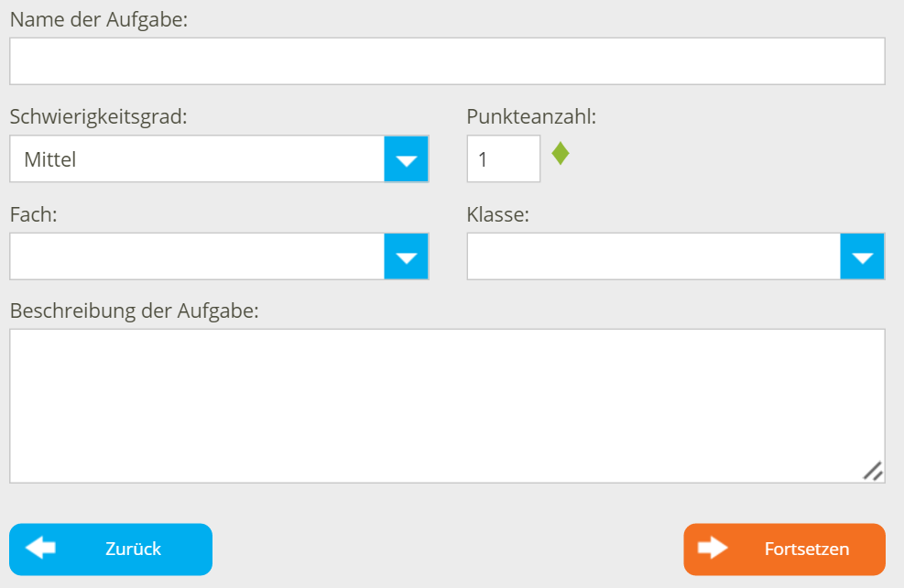Click the Punkteanzahl number field
Viewport: 904px width, 588px height.
[x=503, y=159]
